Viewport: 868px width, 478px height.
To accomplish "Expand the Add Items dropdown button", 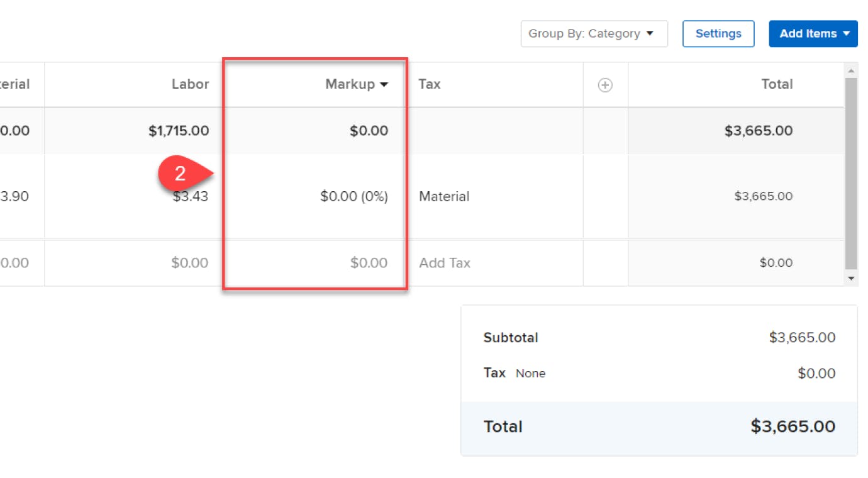I will pyautogui.click(x=813, y=34).
